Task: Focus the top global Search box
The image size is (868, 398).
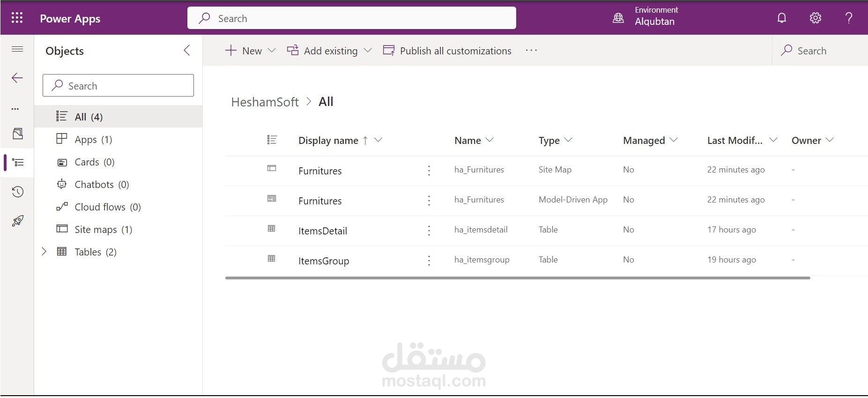Action: pyautogui.click(x=352, y=18)
